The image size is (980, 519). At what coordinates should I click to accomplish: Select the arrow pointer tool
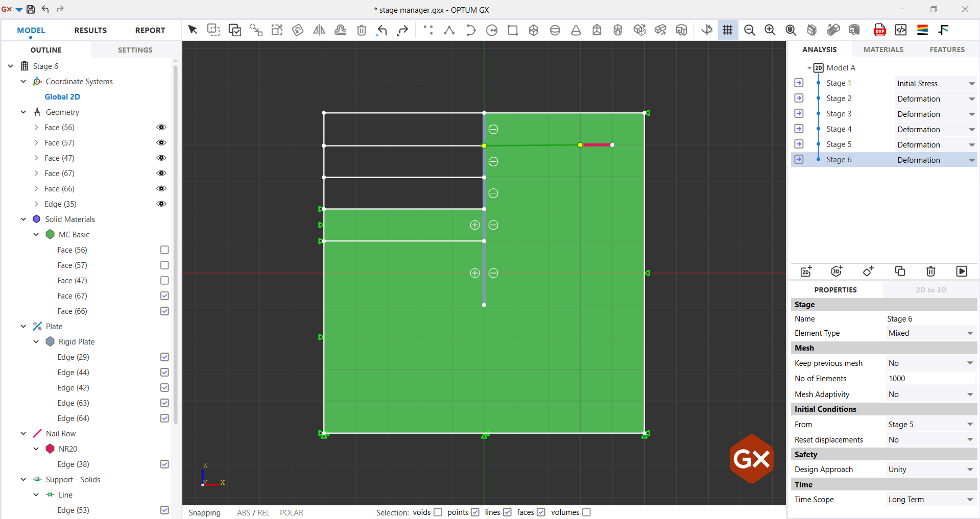click(193, 30)
